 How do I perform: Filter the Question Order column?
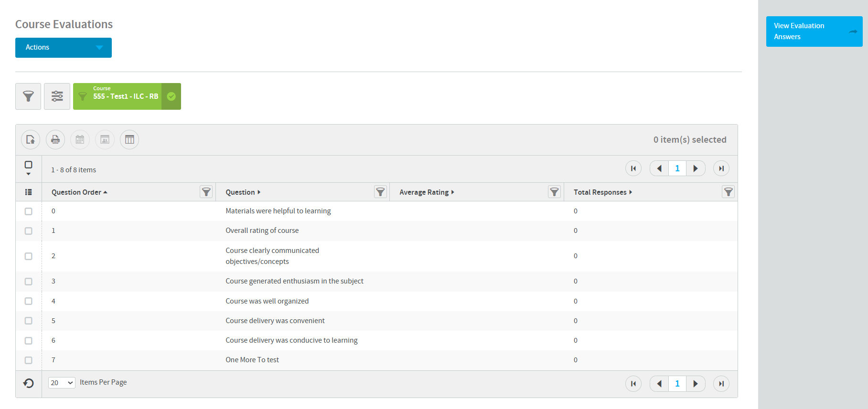(x=206, y=192)
